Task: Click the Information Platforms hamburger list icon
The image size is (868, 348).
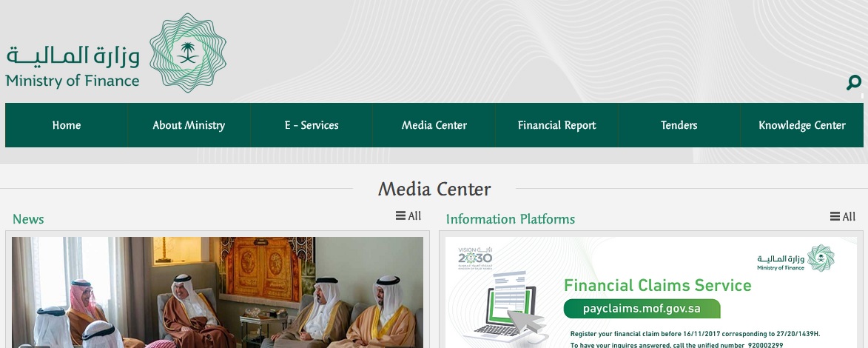Action: (835, 217)
